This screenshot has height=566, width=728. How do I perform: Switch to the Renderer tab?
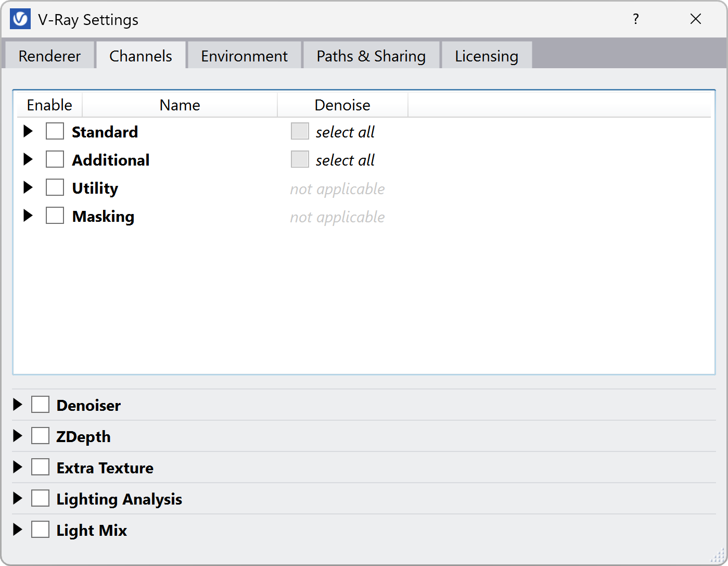click(49, 56)
